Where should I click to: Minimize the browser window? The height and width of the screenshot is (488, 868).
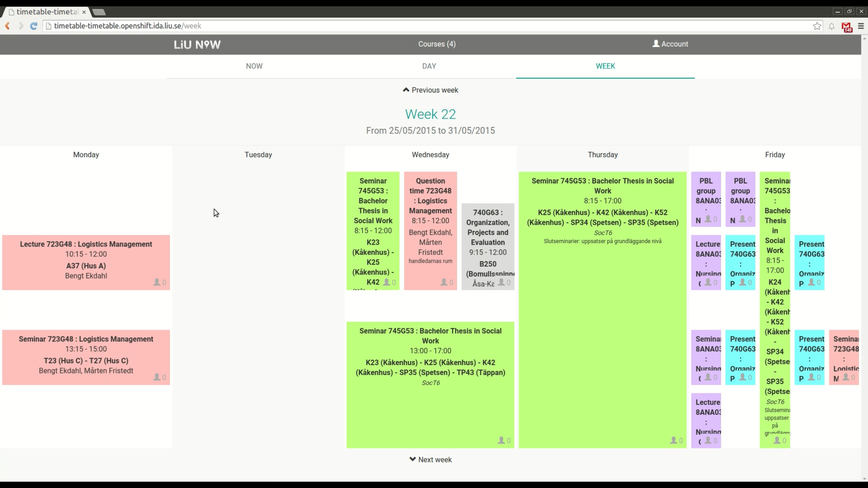tap(837, 12)
